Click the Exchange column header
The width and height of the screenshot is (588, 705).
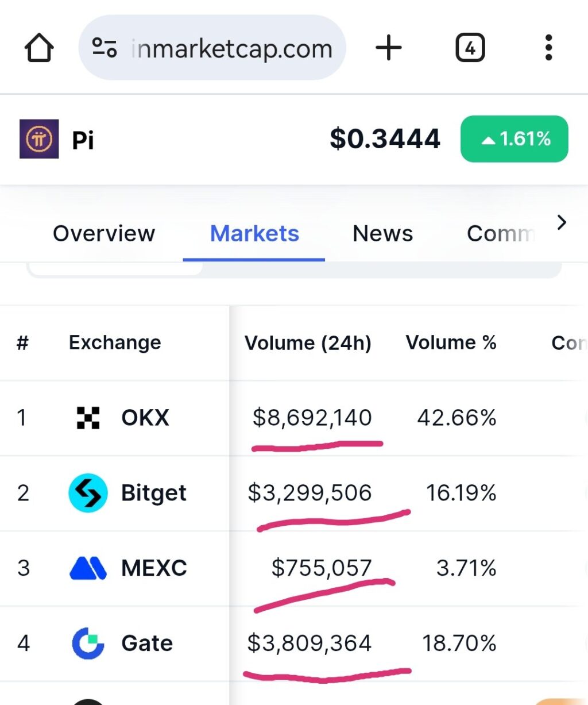[x=115, y=343]
